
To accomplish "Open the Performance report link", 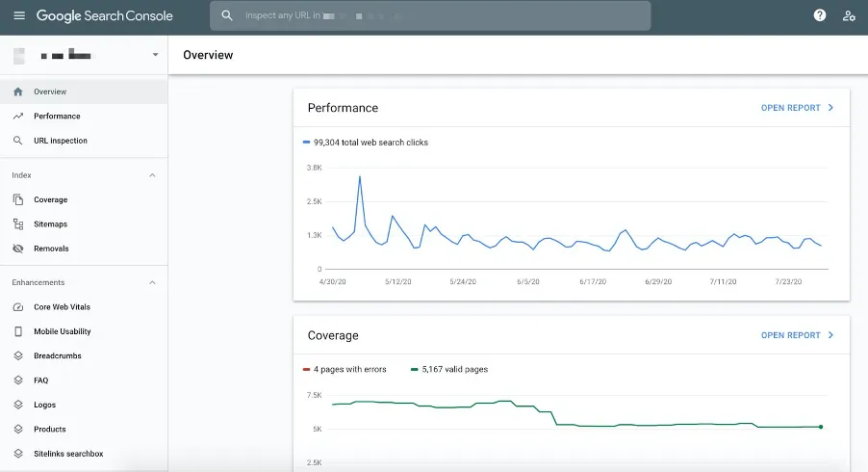I will 797,108.
